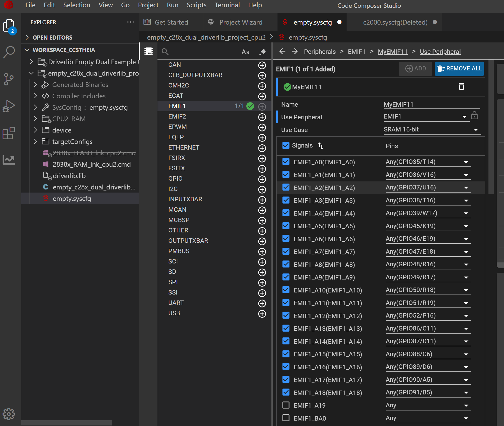The image size is (504, 426).
Task: Open the Search view in activity bar
Action: click(x=9, y=52)
